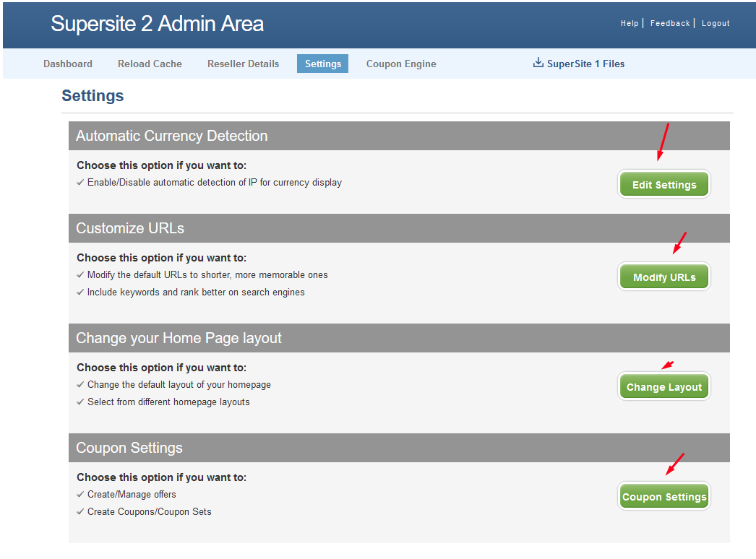Click checkmark icon beside 'Include keywords and rank'
The image size is (756, 559).
tap(80, 292)
